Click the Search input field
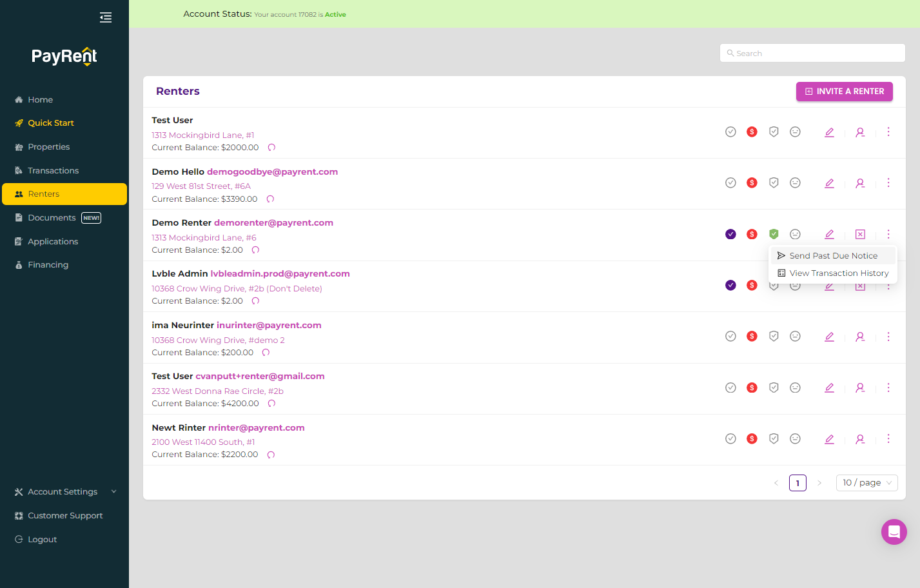Screen dimensions: 920x588 [812, 54]
